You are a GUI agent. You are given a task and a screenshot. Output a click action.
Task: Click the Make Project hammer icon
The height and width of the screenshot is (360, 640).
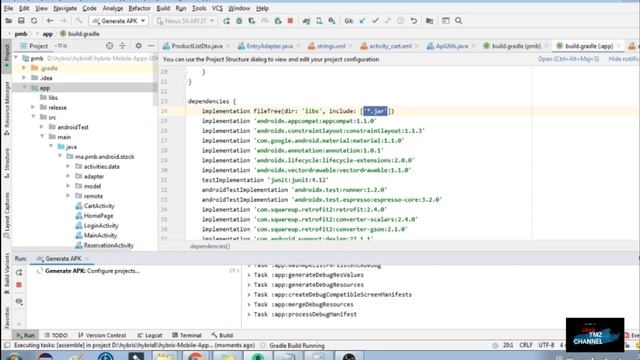tap(79, 21)
